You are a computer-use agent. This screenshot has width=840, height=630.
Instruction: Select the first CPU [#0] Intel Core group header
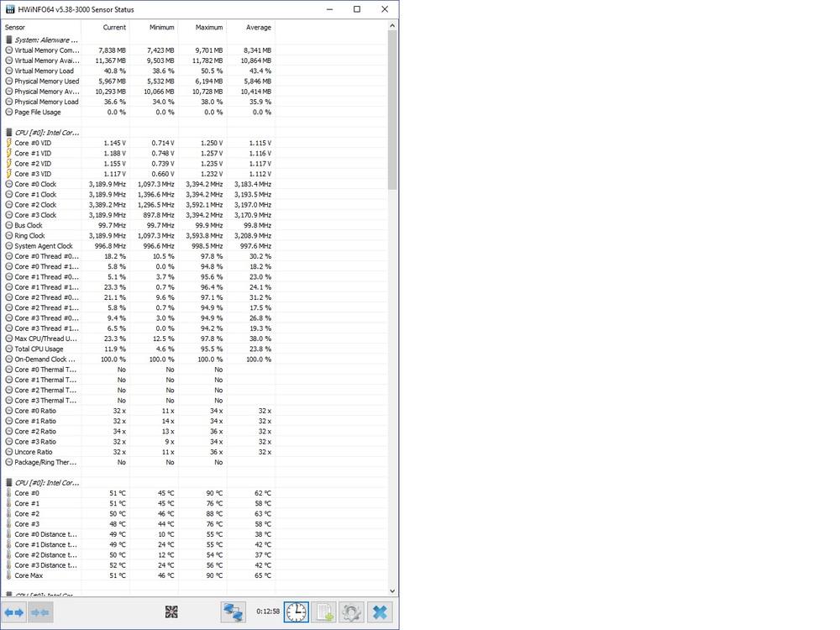[x=47, y=133]
